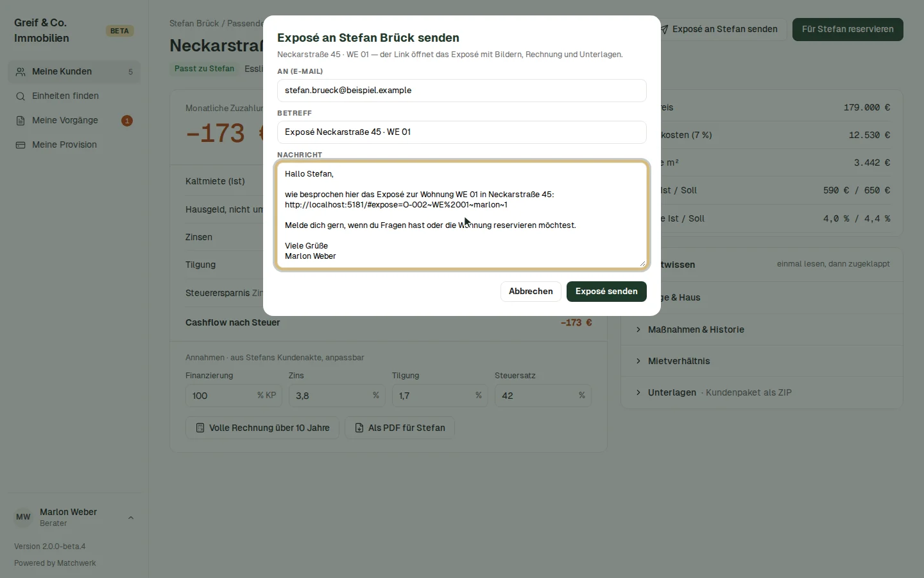924x578 pixels.
Task: Click Als PDF für Stefan button
Action: (x=400, y=428)
